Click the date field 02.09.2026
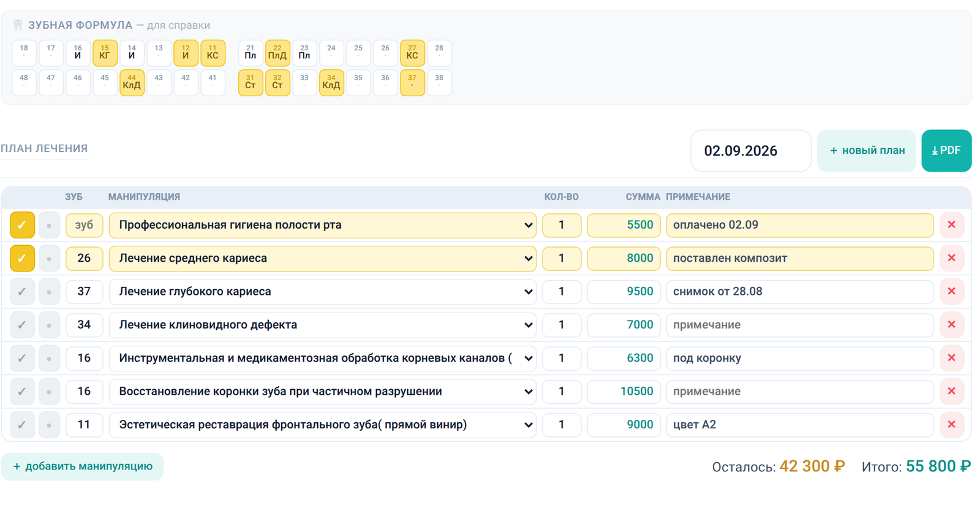Screen dimensions: 980x513 pyautogui.click(x=751, y=151)
